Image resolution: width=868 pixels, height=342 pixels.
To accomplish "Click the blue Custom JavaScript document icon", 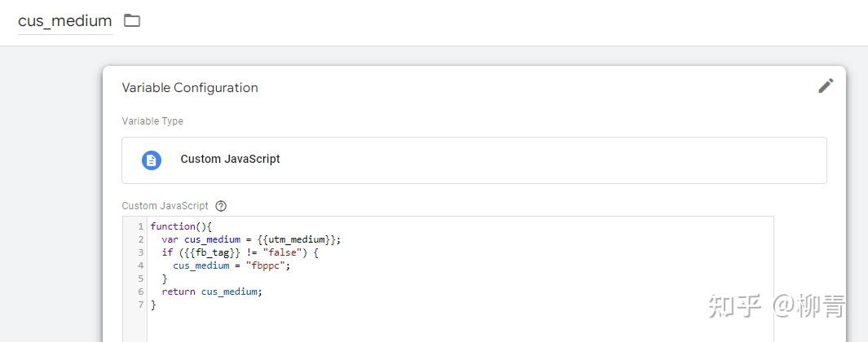I will click(x=152, y=160).
